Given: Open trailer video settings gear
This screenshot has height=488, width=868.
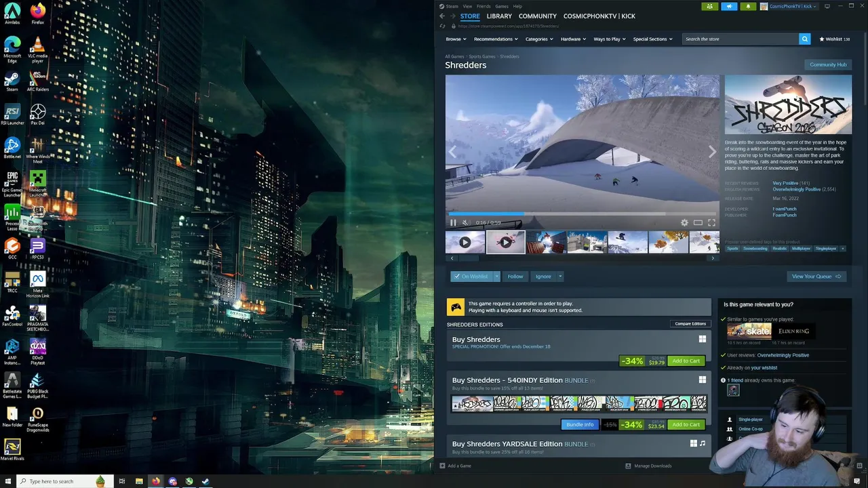Looking at the screenshot, I should click(x=684, y=222).
